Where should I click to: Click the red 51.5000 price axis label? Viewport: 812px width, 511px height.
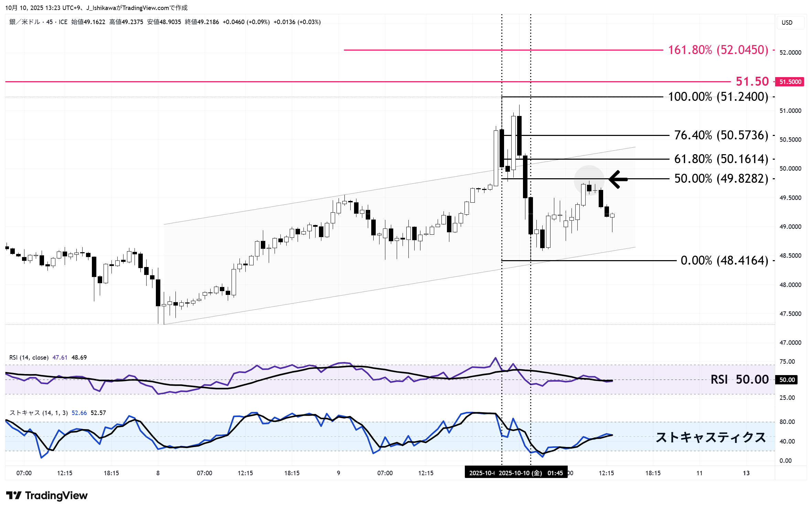click(x=790, y=82)
